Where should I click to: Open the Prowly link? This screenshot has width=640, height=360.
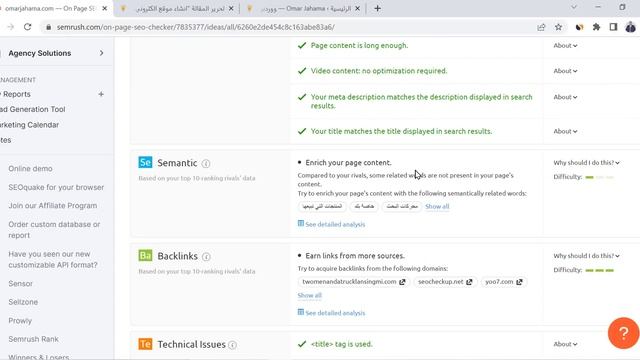[x=20, y=321]
